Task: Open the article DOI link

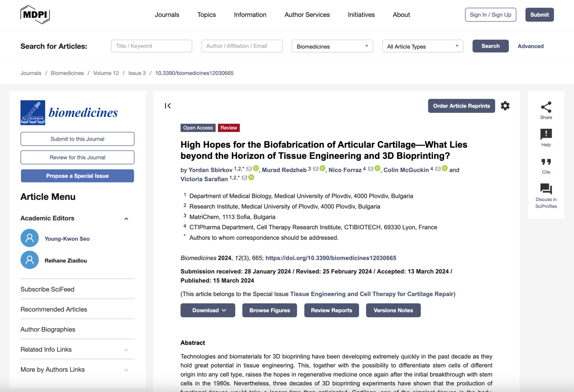Action: (x=331, y=258)
